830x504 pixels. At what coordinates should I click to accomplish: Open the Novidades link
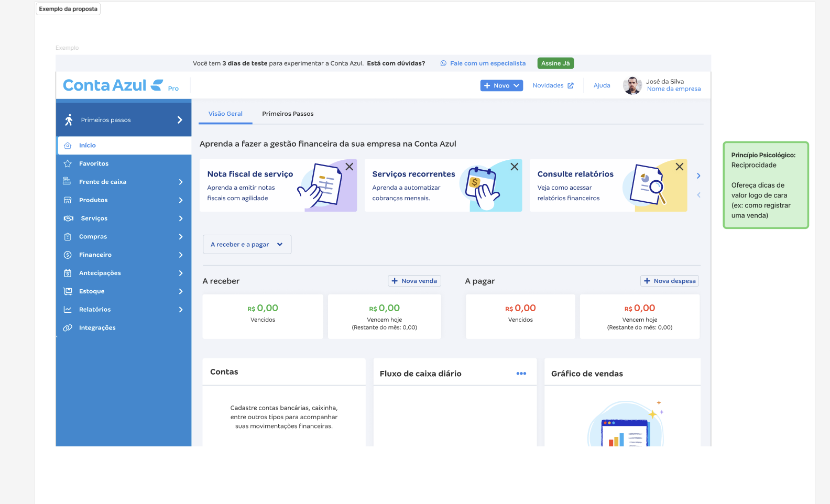(548, 85)
